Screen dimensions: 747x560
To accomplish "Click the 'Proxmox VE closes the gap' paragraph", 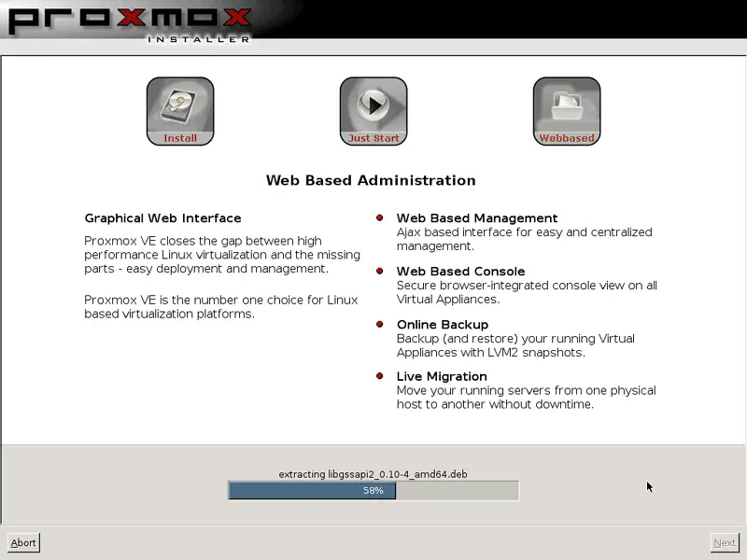I will [222, 255].
